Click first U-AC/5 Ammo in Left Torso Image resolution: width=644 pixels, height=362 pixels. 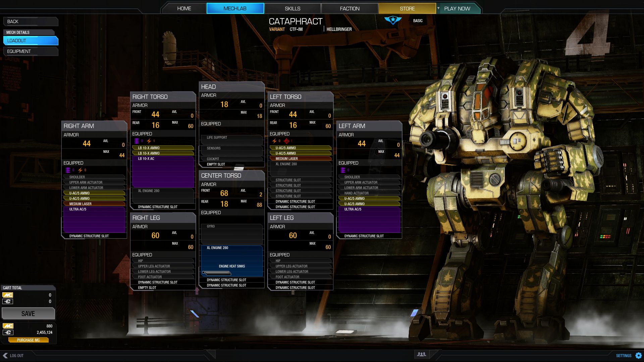[x=300, y=148]
